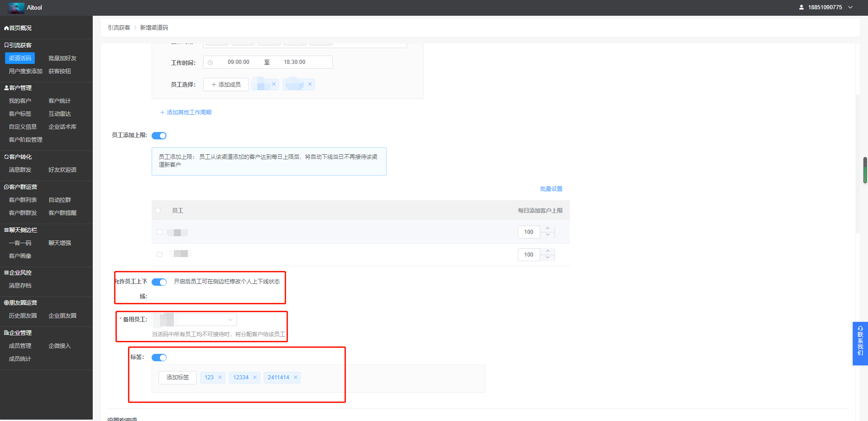Check the first employee row checkbox
This screenshot has width=868, height=421.
click(160, 232)
